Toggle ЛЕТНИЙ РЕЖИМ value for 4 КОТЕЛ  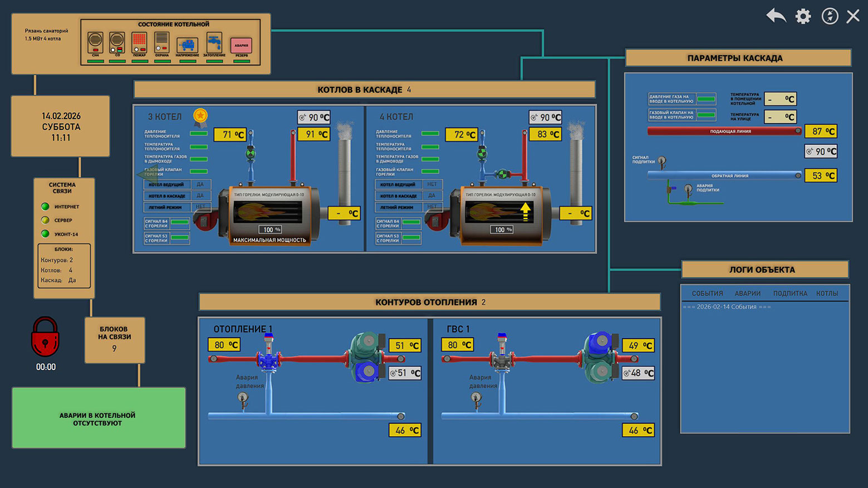[432, 207]
